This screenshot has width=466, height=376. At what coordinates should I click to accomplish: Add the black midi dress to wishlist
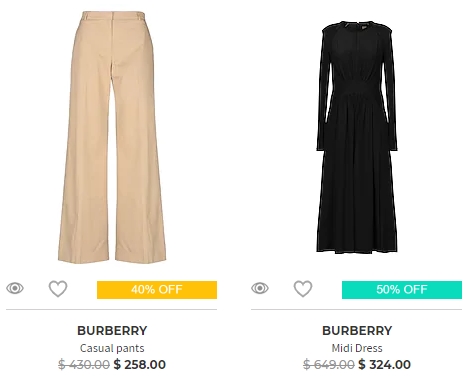303,289
